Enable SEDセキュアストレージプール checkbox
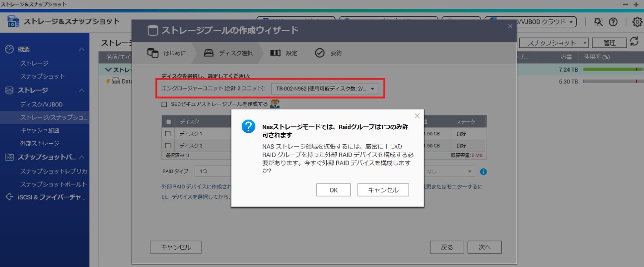The image size is (644, 267). [164, 104]
